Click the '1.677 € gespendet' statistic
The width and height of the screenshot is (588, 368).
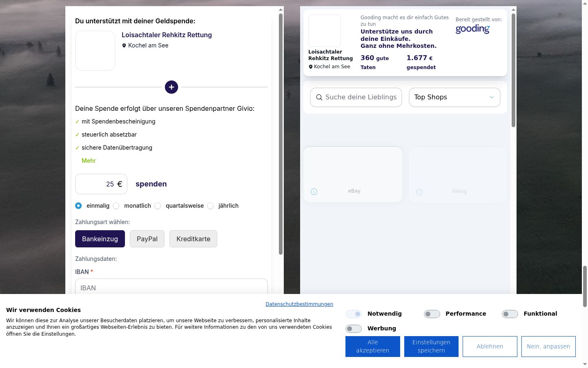pos(421,62)
